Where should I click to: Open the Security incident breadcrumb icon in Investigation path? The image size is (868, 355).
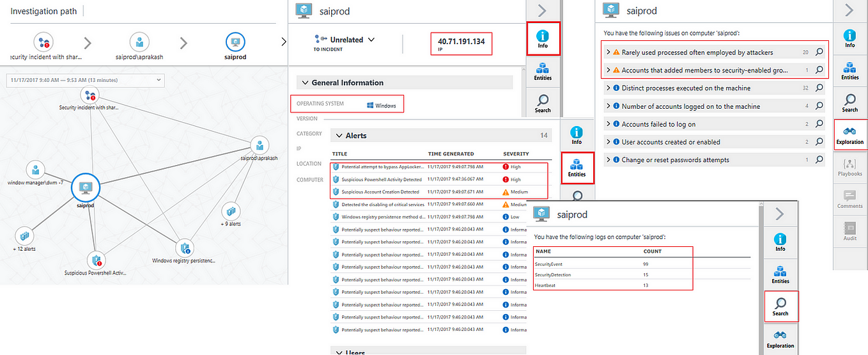44,43
